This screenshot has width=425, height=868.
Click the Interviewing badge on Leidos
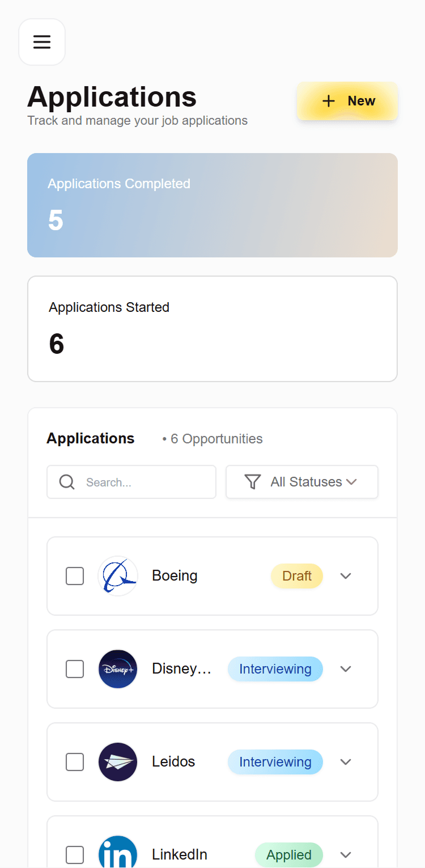pyautogui.click(x=275, y=762)
